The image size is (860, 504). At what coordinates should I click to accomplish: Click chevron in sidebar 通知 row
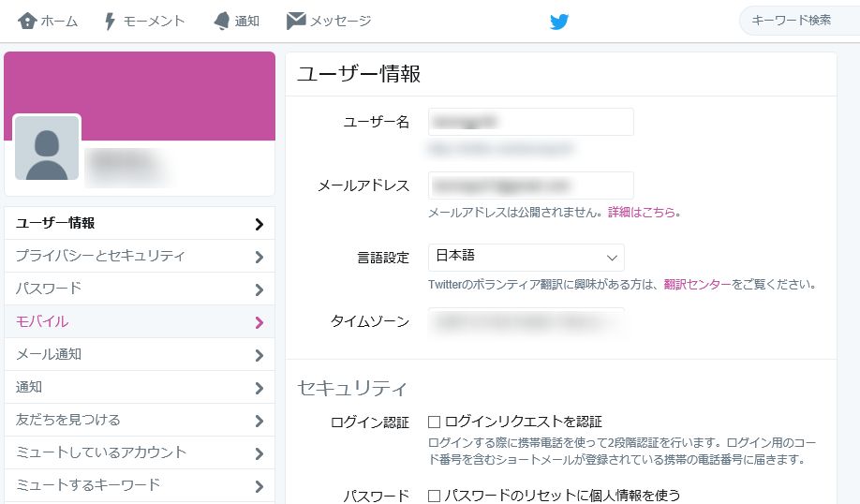pyautogui.click(x=259, y=389)
